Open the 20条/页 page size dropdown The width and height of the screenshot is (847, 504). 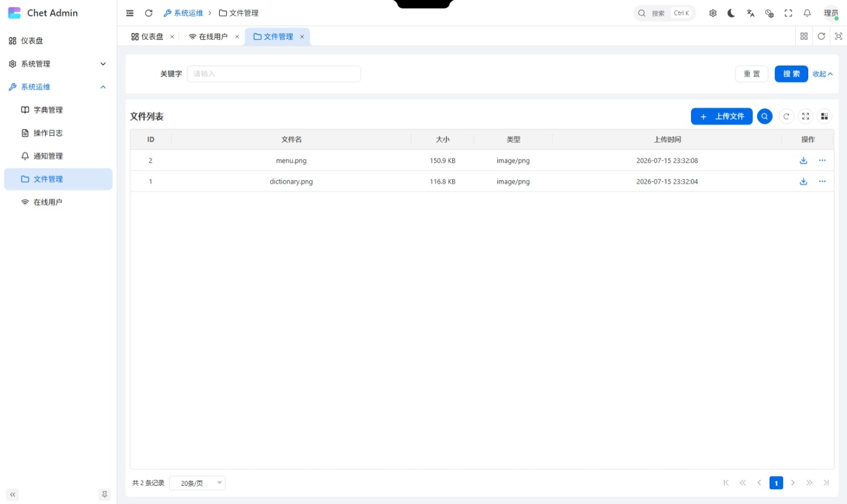[x=198, y=483]
